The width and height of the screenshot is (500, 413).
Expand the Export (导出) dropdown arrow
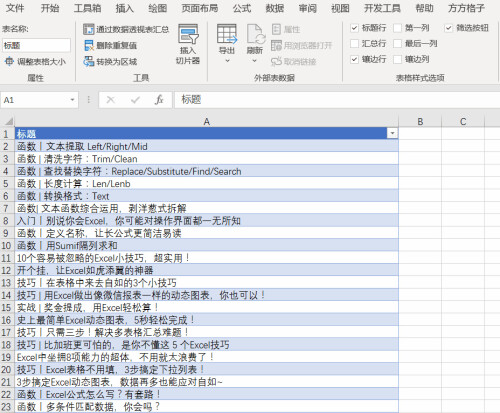[x=227, y=61]
